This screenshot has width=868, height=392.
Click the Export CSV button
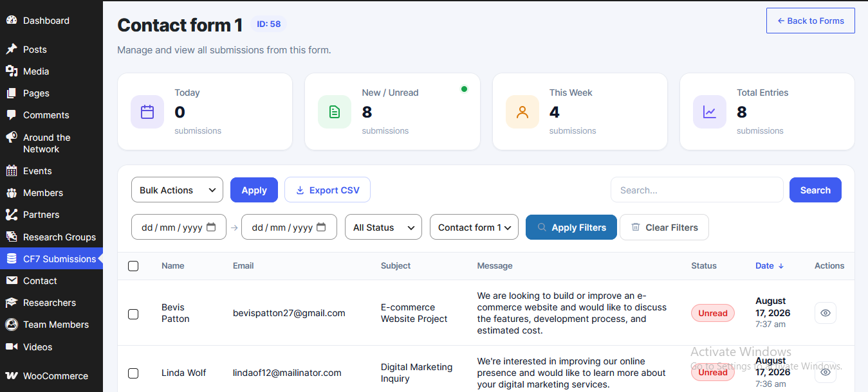tap(328, 190)
